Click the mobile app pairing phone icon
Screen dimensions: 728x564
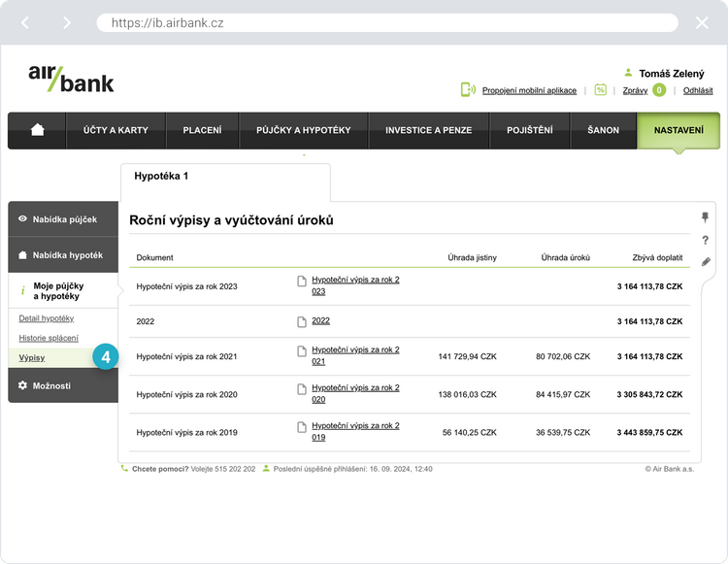(468, 90)
